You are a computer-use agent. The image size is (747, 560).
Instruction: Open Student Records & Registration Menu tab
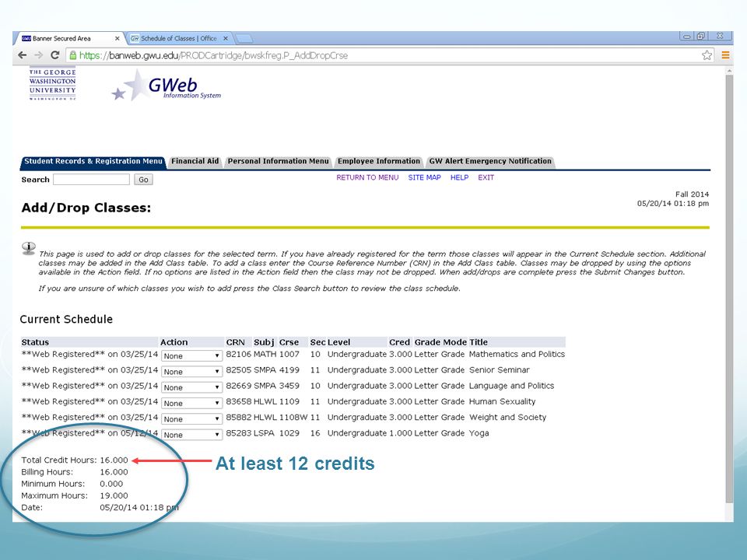[x=93, y=162]
